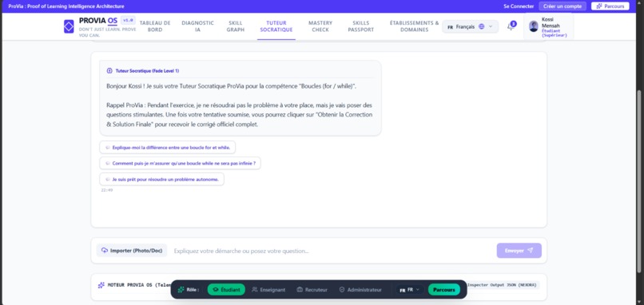Click the globe icon in the Français selector
The image size is (644, 305).
[481, 26]
